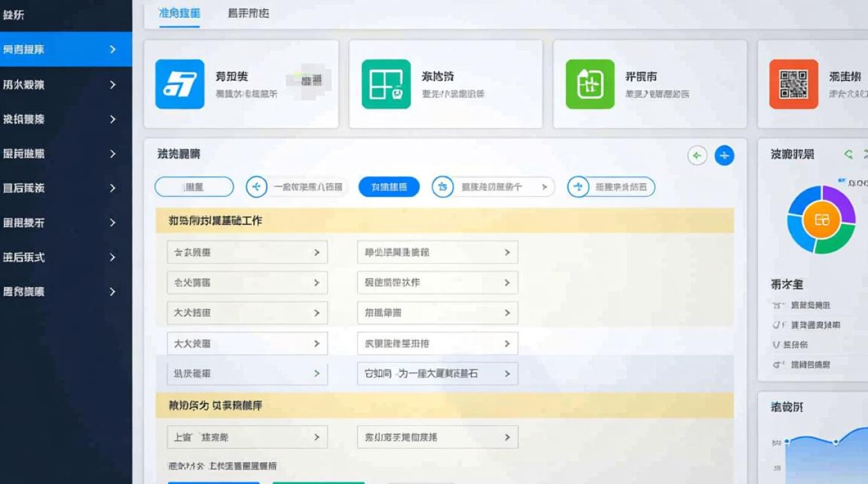Click the orange QR code icon

tap(793, 84)
